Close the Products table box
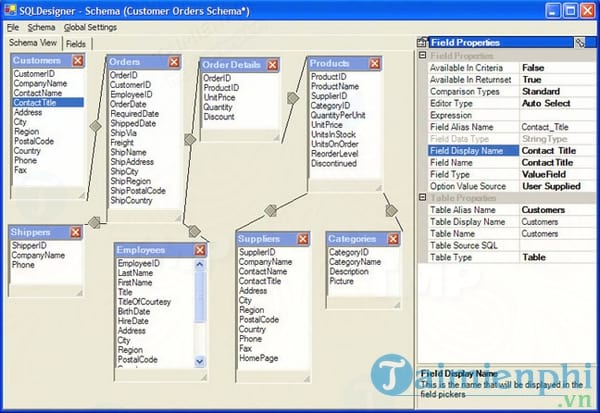 pyautogui.click(x=375, y=64)
